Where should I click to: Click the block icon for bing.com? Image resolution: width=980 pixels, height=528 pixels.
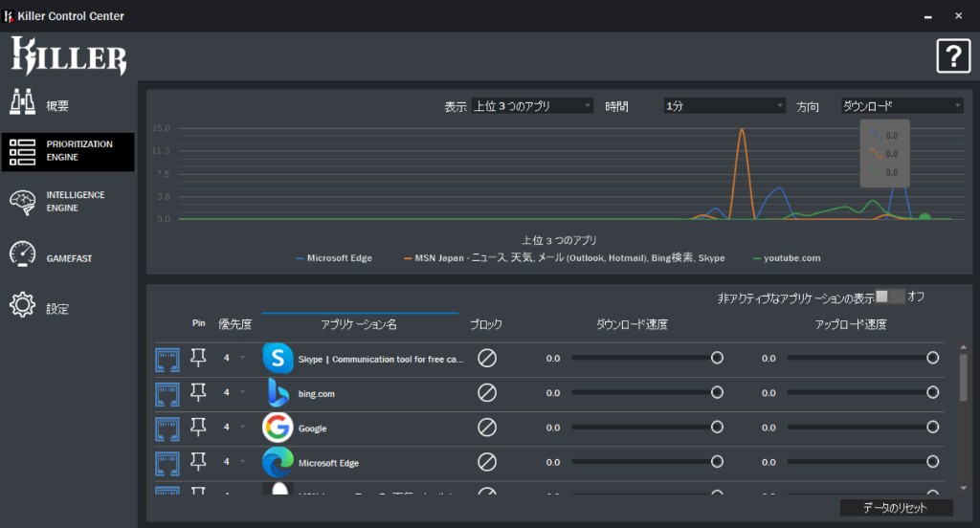(x=487, y=393)
